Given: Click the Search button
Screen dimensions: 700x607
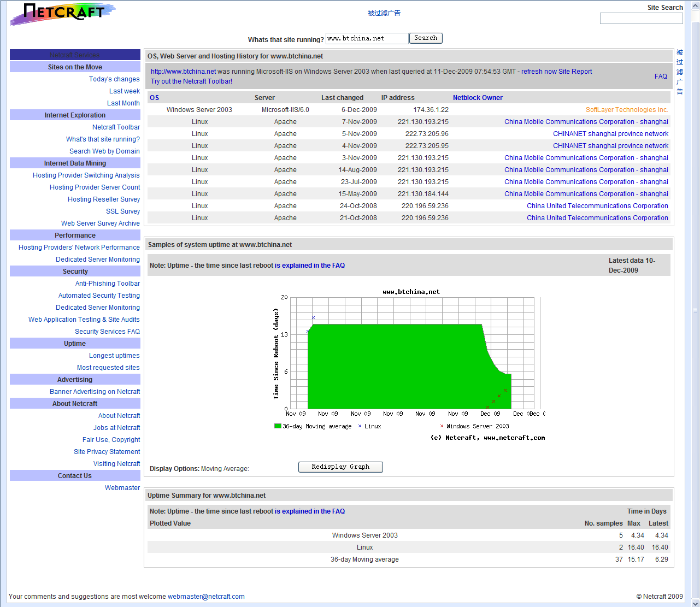Looking at the screenshot, I should (x=426, y=38).
